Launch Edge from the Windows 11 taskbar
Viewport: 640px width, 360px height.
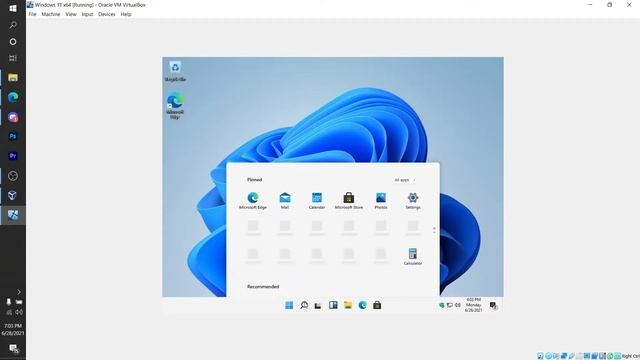pyautogui.click(x=362, y=305)
